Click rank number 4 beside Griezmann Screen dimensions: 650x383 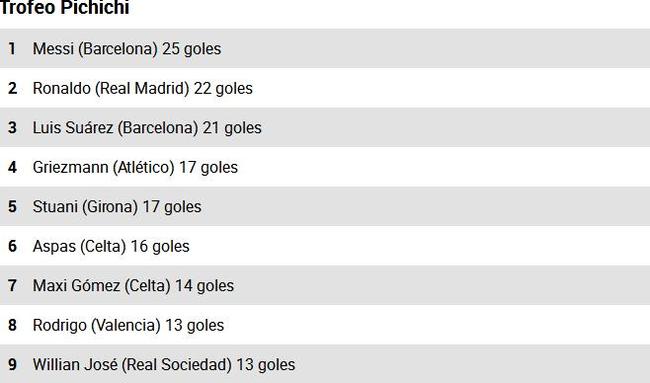pos(12,167)
